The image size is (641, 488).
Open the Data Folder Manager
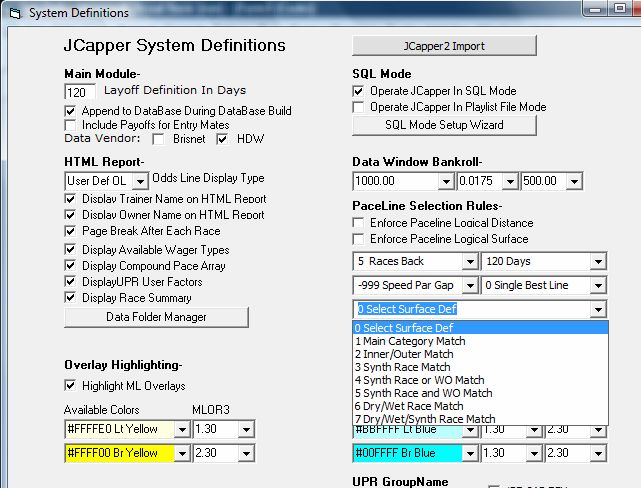(x=156, y=317)
